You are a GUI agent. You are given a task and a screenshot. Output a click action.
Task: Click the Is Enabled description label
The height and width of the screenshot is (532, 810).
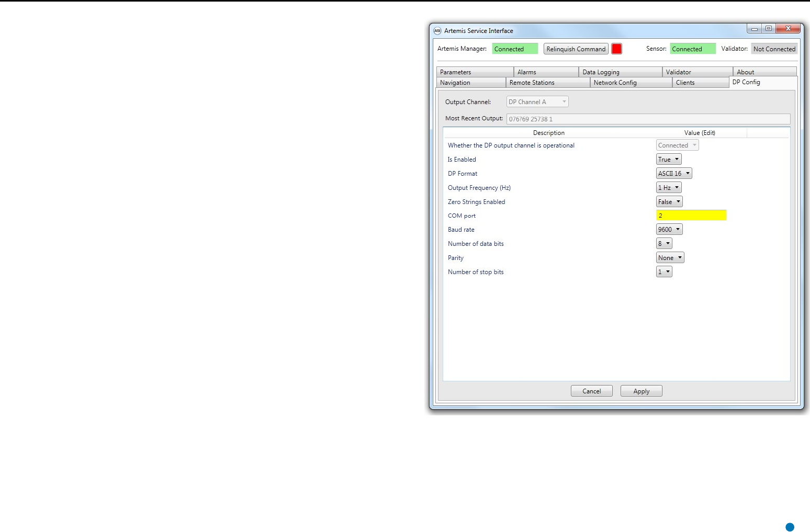pos(462,160)
